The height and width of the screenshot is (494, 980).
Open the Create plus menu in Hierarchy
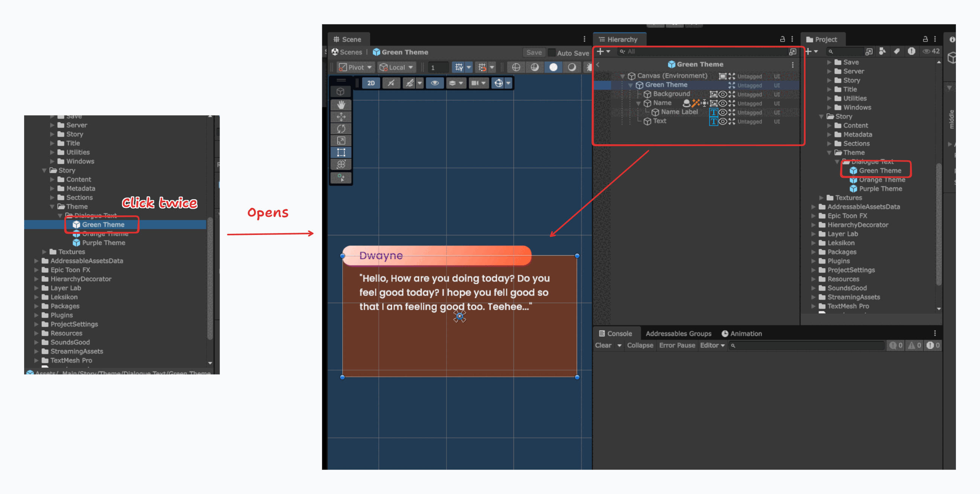(x=601, y=51)
